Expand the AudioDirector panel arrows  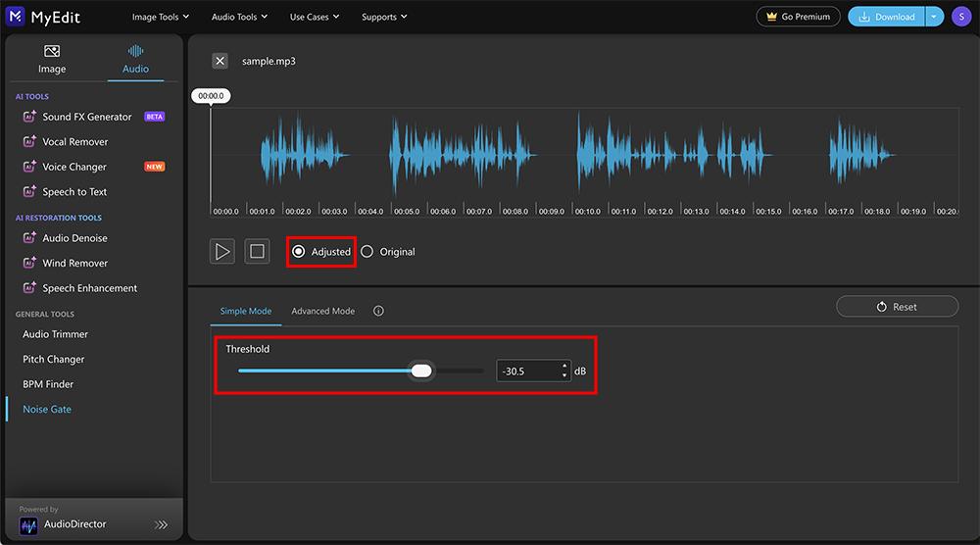pos(162,525)
